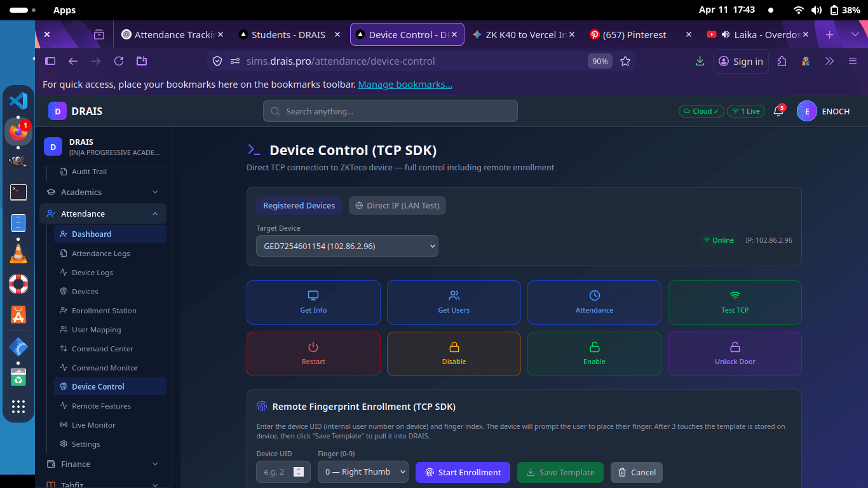Open the Manage bookmarks link
The width and height of the screenshot is (868, 488).
coord(405,84)
